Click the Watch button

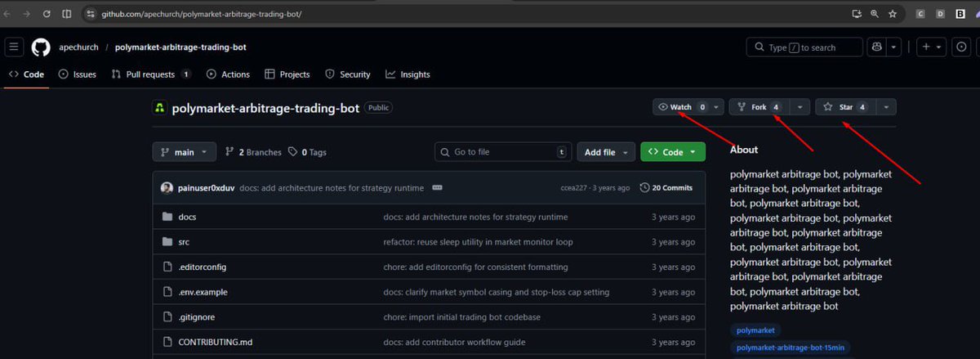(x=681, y=107)
